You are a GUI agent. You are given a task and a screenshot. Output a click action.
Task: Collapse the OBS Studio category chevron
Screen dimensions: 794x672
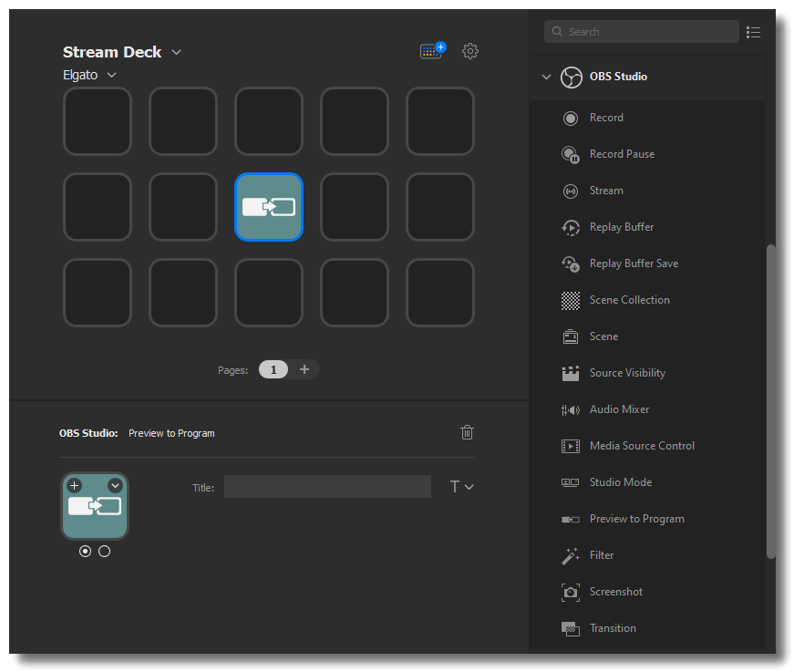click(546, 77)
